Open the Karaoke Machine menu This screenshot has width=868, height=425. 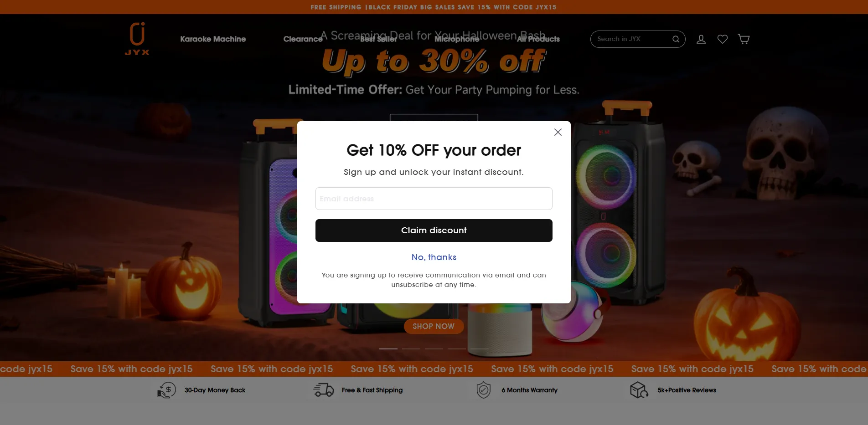click(x=213, y=39)
